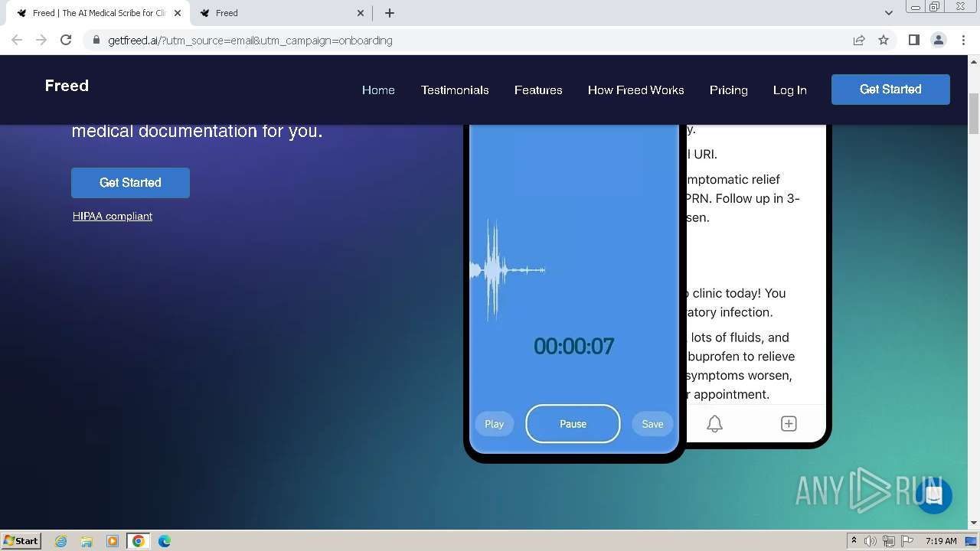Click the bell notification icon in phone mockup

(714, 424)
